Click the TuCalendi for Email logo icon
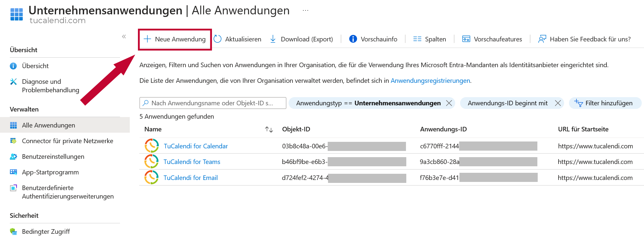This screenshot has width=644, height=238. [152, 177]
